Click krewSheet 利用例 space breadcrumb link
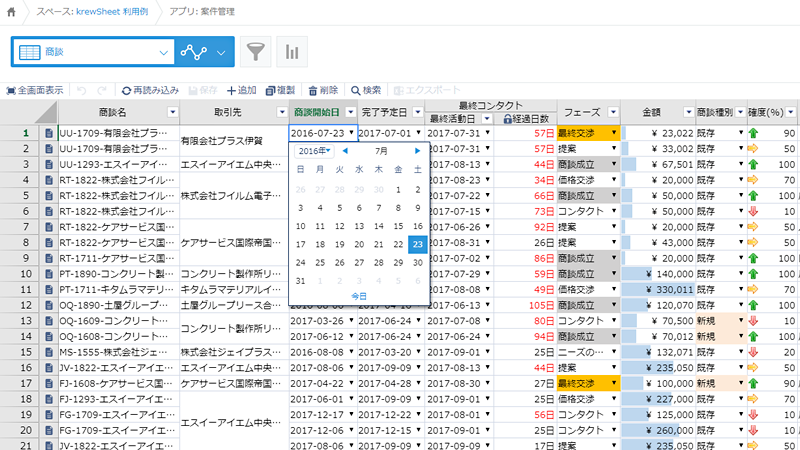This screenshot has height=450, width=800. tap(97, 14)
